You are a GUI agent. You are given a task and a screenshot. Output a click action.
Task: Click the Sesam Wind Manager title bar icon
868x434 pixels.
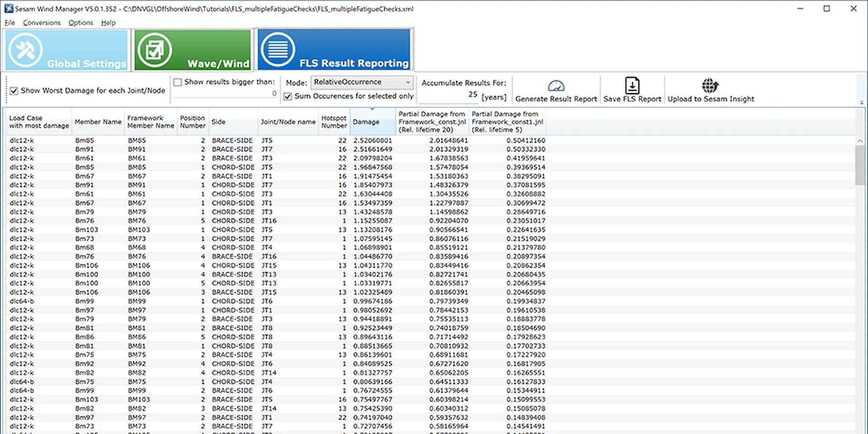[x=9, y=9]
